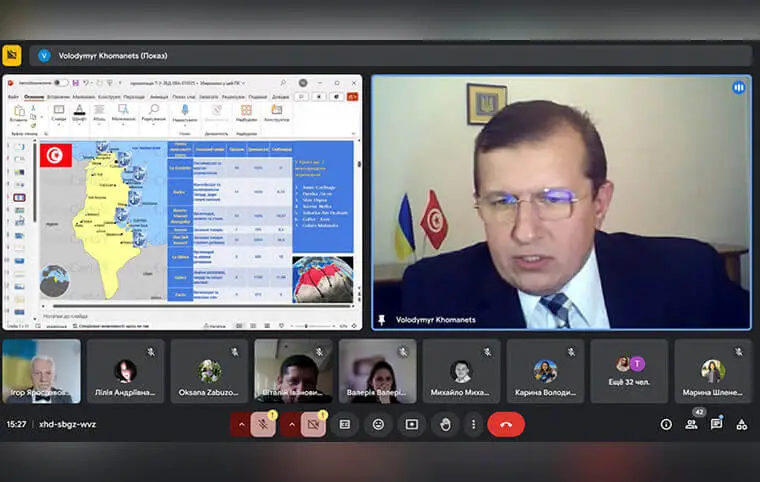The height and width of the screenshot is (482, 760).
Task: Unmute the microphone
Action: [263, 424]
